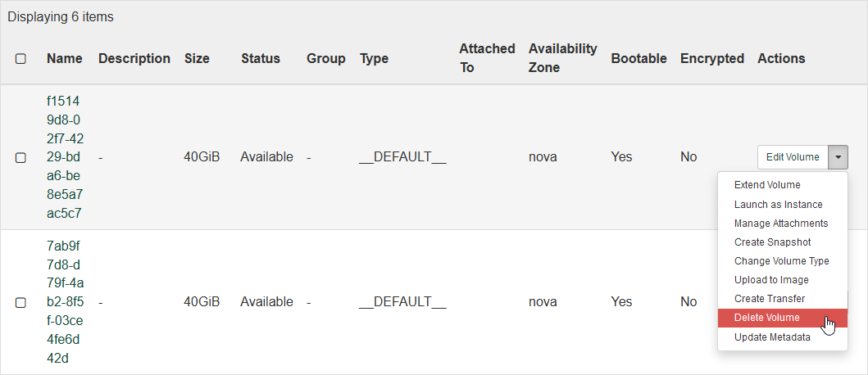Select Change Volume Type option
This screenshot has height=375, width=868.
tap(781, 261)
